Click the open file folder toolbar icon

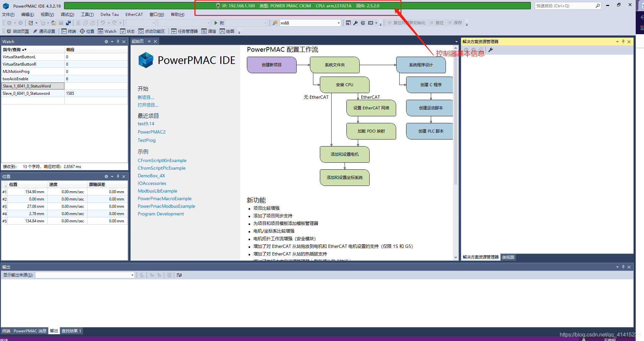[53, 23]
